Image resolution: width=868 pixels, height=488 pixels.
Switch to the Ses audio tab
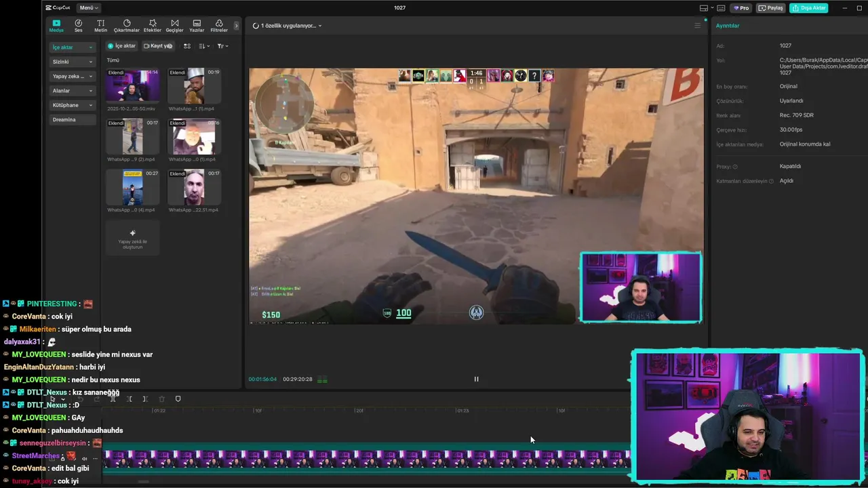click(x=79, y=26)
